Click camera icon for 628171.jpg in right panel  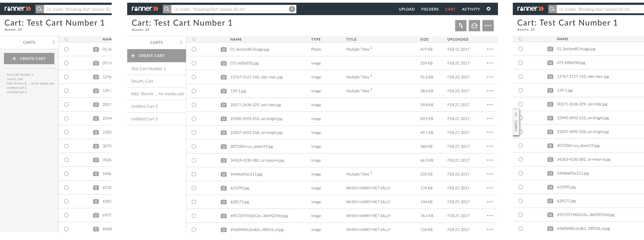point(550,201)
